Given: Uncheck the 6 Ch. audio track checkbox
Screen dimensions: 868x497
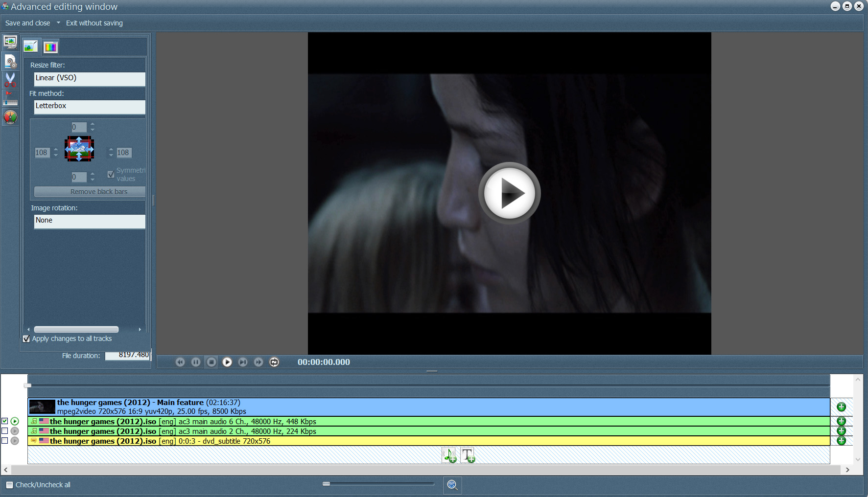Looking at the screenshot, I should [5, 421].
